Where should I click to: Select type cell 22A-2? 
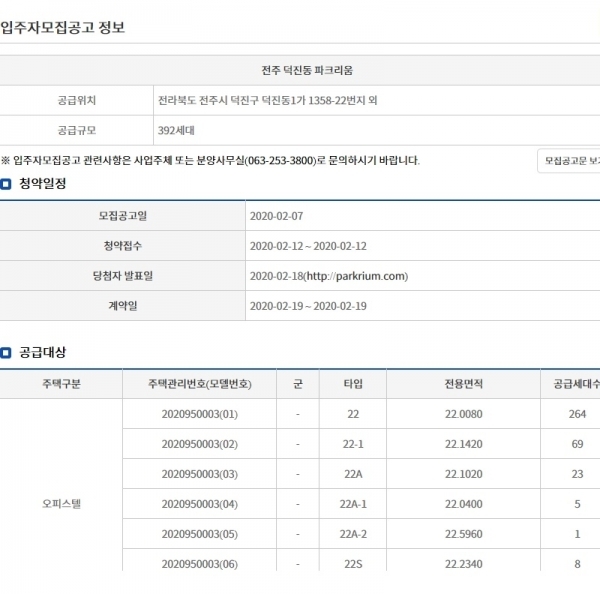pyautogui.click(x=353, y=534)
